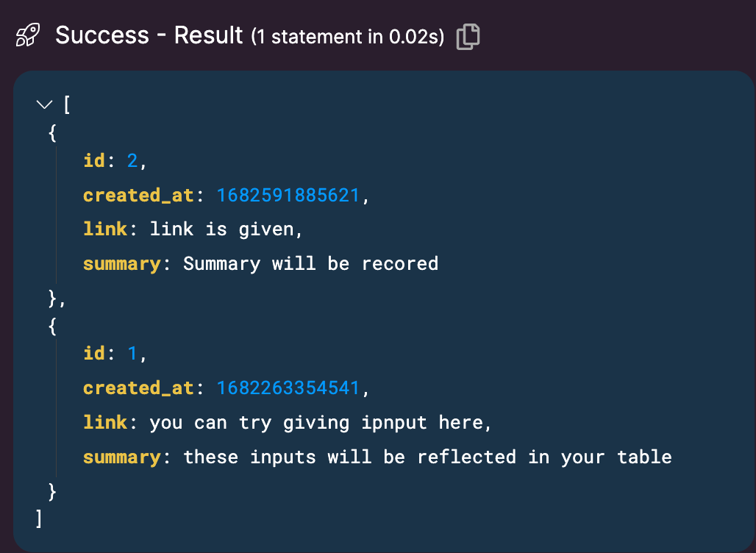Screen dimensions: 756x553
Task: Select the id value 2
Action: [132, 160]
